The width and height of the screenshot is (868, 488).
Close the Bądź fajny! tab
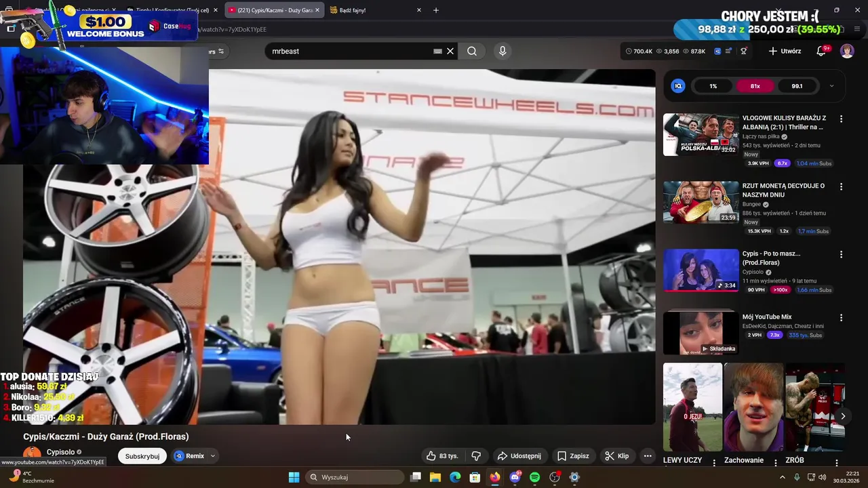click(418, 10)
